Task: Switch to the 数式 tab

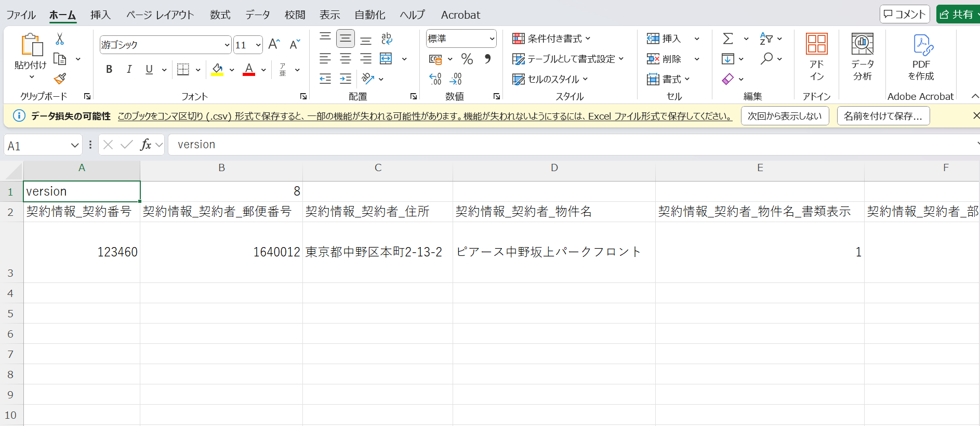Action: [220, 15]
